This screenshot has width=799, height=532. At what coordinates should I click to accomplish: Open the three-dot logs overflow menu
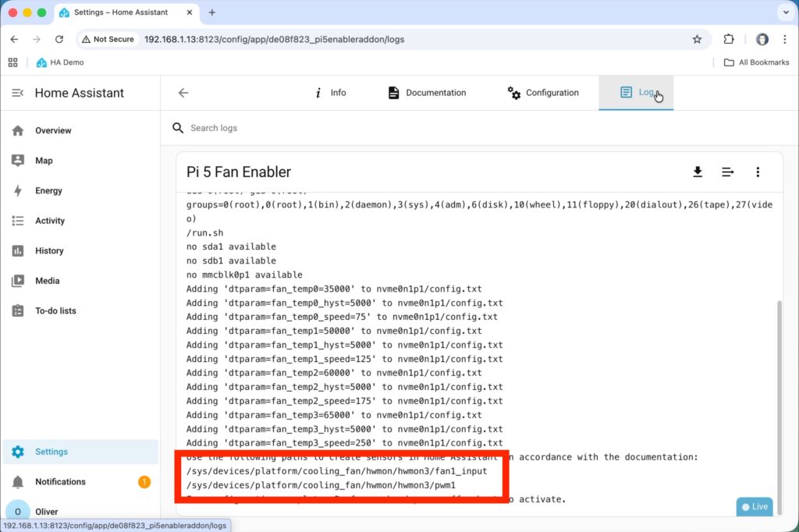click(758, 172)
